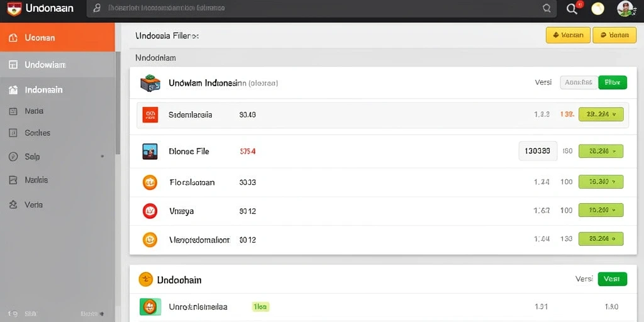
Task: Click the Vmaya red circle icon
Action: click(x=150, y=211)
